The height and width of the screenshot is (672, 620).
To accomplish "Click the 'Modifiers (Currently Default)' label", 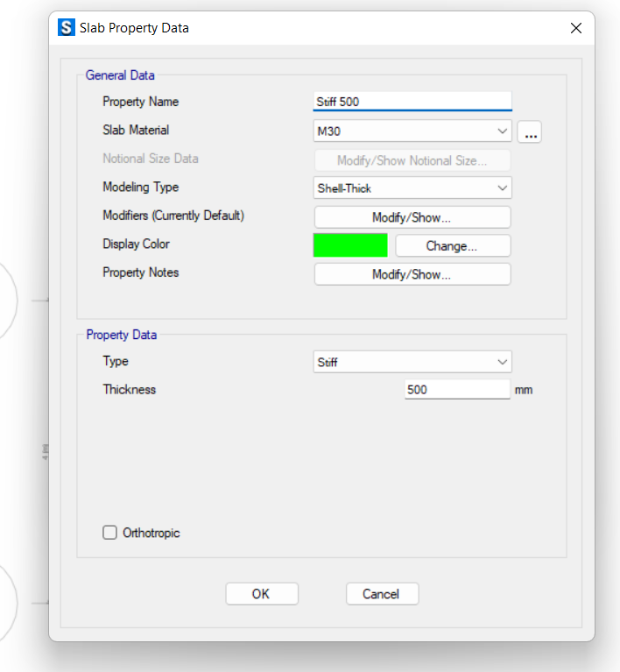I will point(173,216).
